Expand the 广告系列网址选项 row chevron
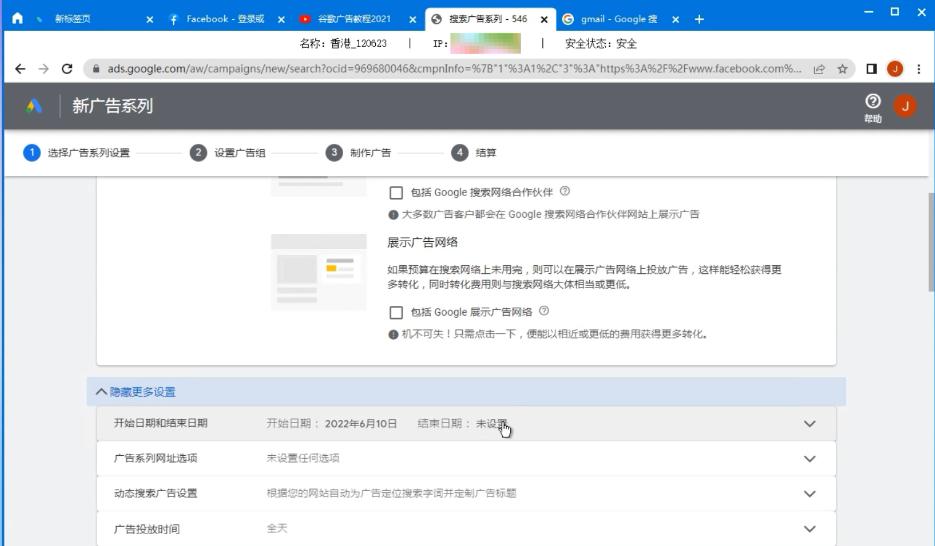 [809, 459]
